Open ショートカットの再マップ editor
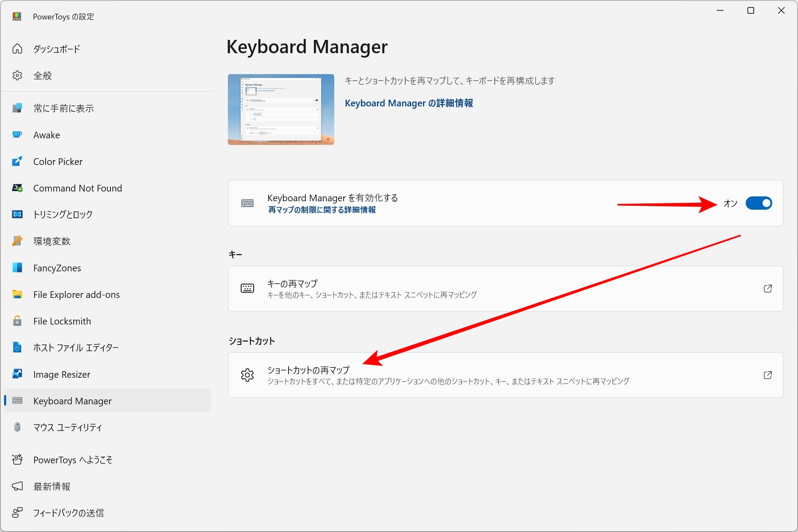 tap(505, 375)
